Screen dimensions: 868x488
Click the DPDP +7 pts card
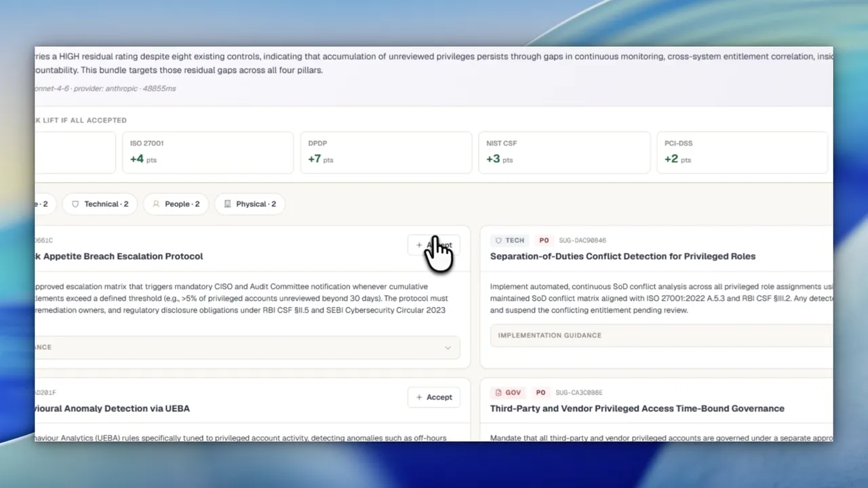pos(386,152)
